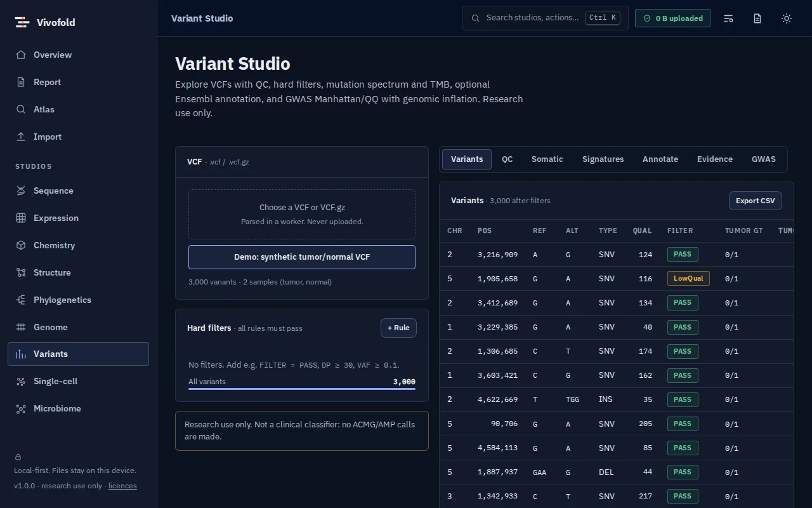Load Demo: synthetic tumor/normal VCF
This screenshot has width=812, height=508.
click(x=302, y=257)
